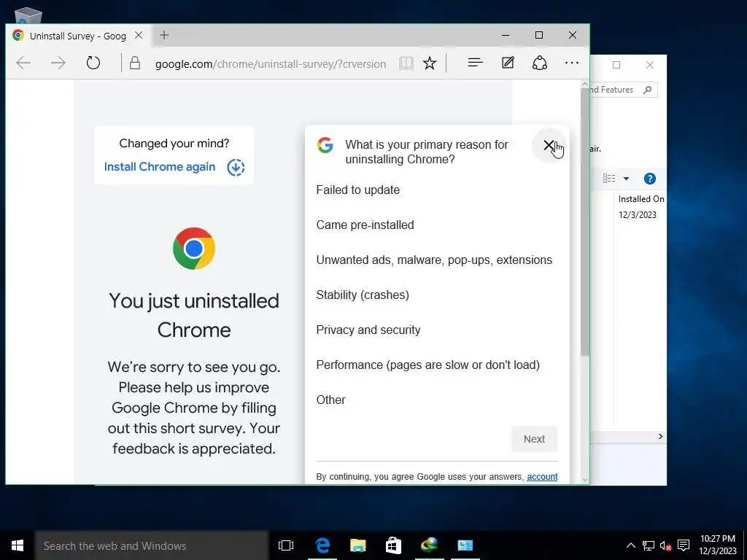747x560 pixels.
Task: Click the browser Back arrow
Action: coord(23,63)
